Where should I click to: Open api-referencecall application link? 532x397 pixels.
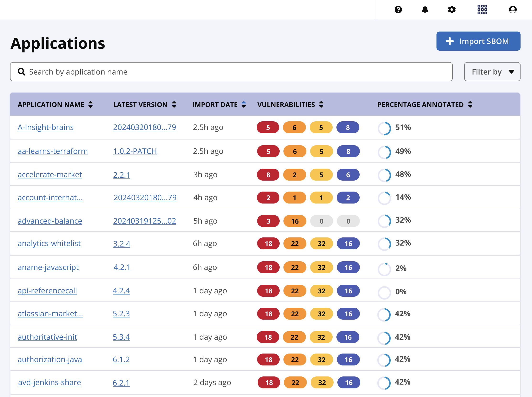(x=47, y=290)
